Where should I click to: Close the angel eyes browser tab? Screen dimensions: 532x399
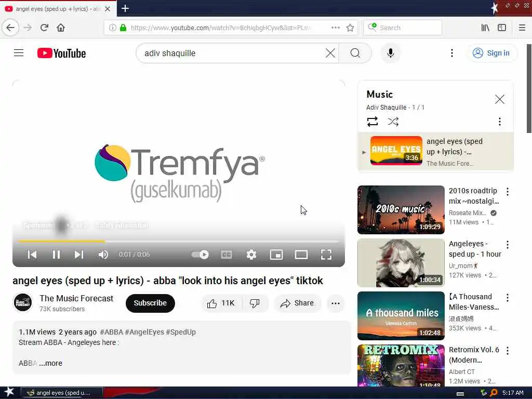[108, 9]
